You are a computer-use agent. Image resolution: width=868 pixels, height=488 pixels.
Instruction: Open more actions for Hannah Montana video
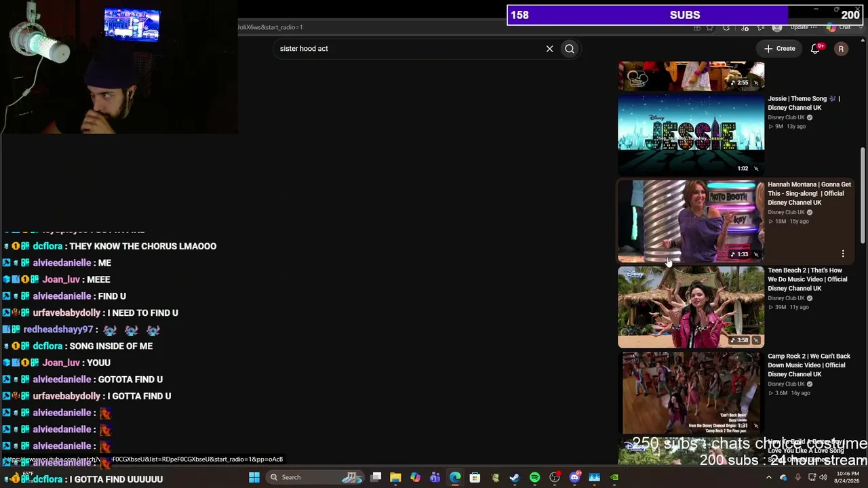[843, 253]
